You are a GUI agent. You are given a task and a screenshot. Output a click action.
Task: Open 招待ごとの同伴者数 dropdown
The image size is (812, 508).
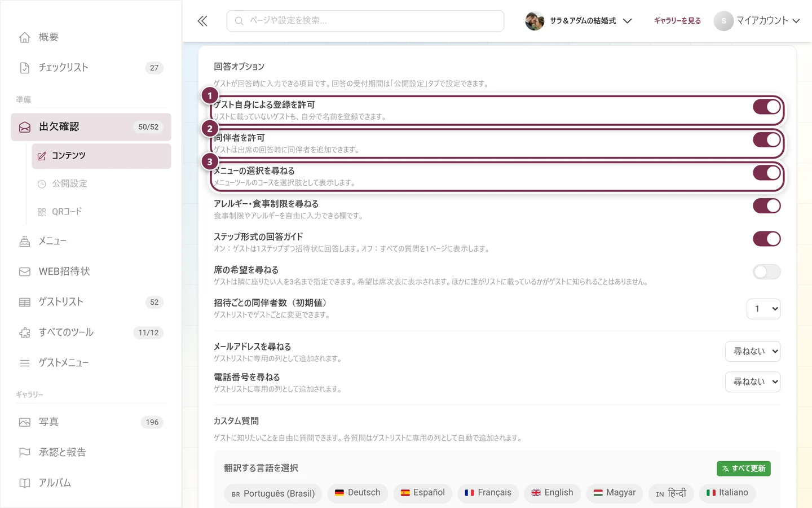point(764,309)
